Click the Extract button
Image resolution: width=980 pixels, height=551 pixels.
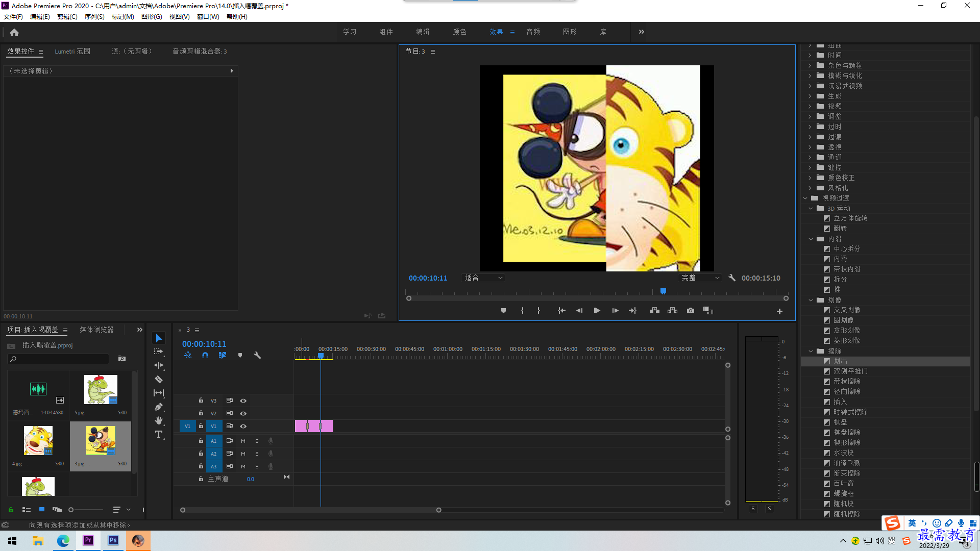[672, 311]
